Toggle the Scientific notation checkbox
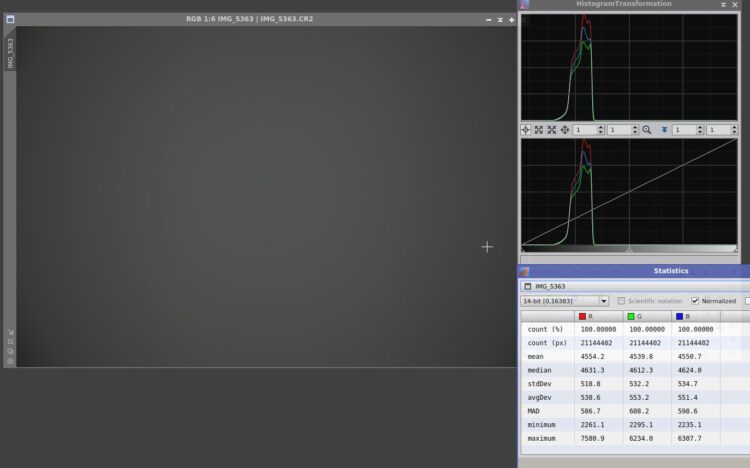The width and height of the screenshot is (750, 468). [621, 301]
